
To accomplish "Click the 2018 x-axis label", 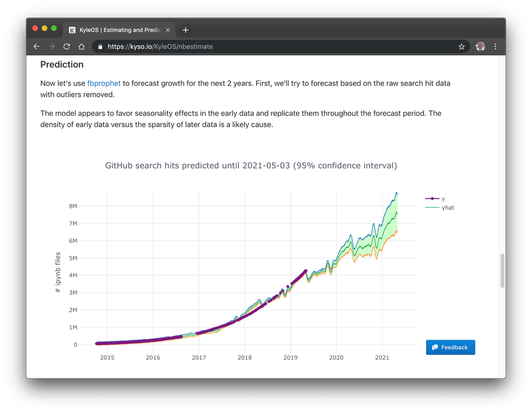I will pos(245,358).
